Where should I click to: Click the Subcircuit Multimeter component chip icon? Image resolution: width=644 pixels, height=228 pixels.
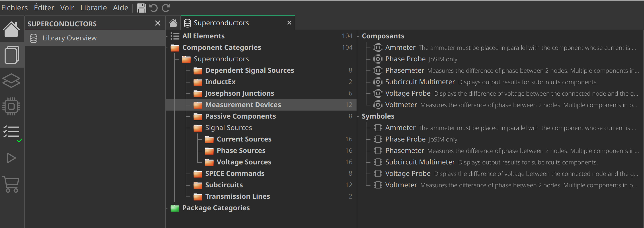click(378, 82)
